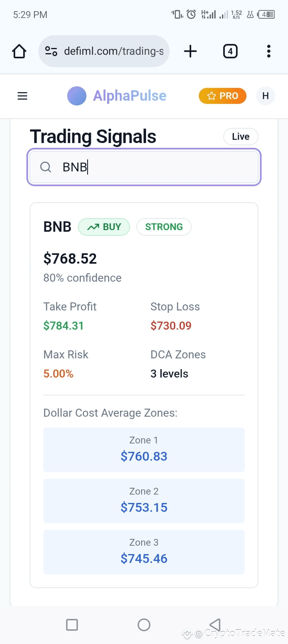Tap the search magnifier icon
288x644 pixels.
pyautogui.click(x=46, y=167)
